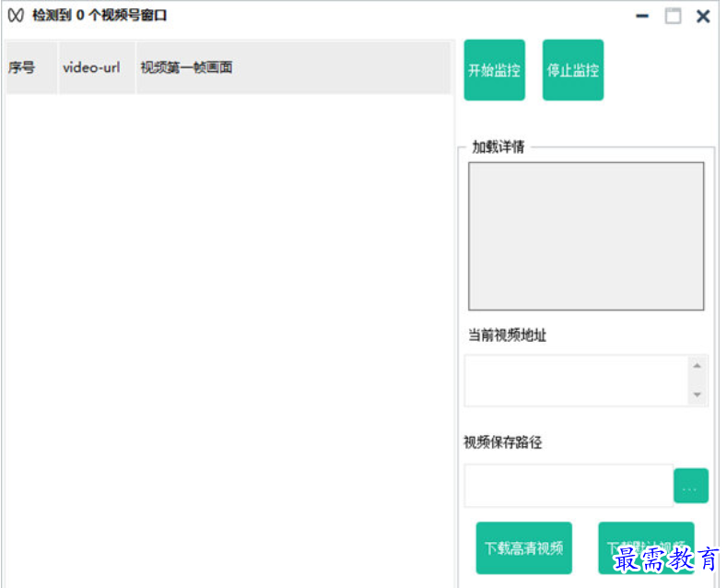The width and height of the screenshot is (727, 588).
Task: Click up arrow of video address scrollbar
Action: [697, 366]
